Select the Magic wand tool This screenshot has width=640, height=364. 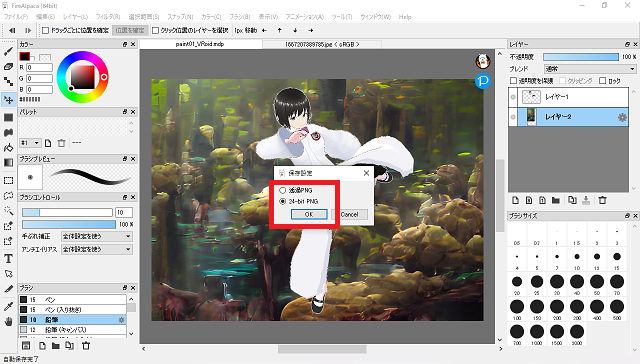coord(8,211)
